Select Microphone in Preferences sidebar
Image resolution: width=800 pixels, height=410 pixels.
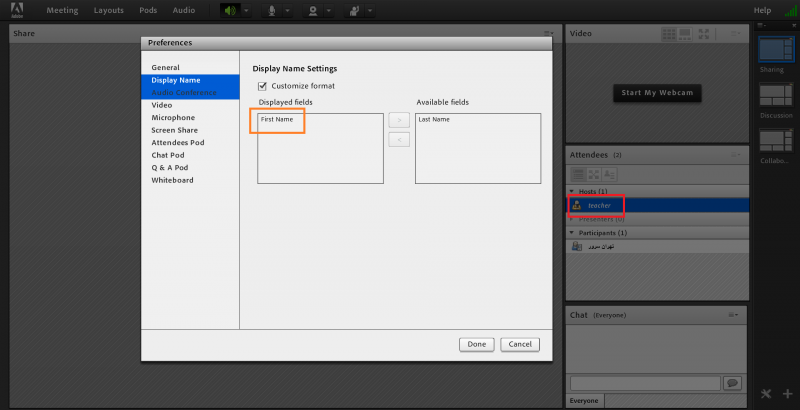click(173, 117)
